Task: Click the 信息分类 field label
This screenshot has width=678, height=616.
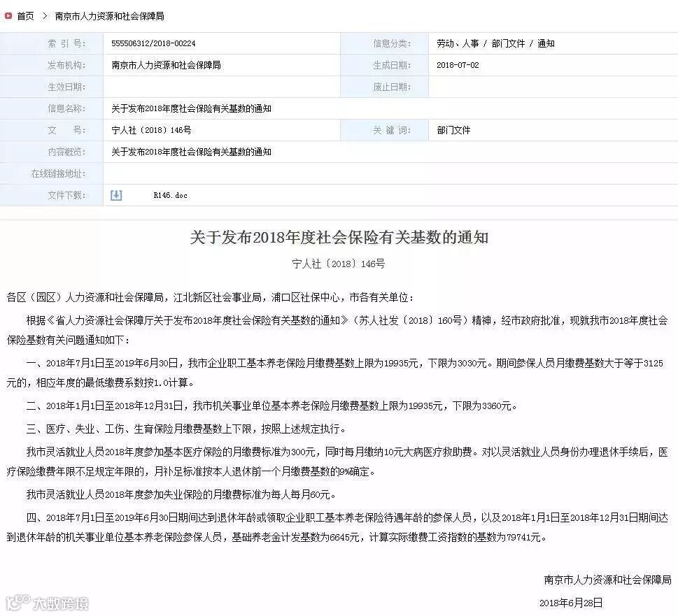Action: click(x=392, y=43)
